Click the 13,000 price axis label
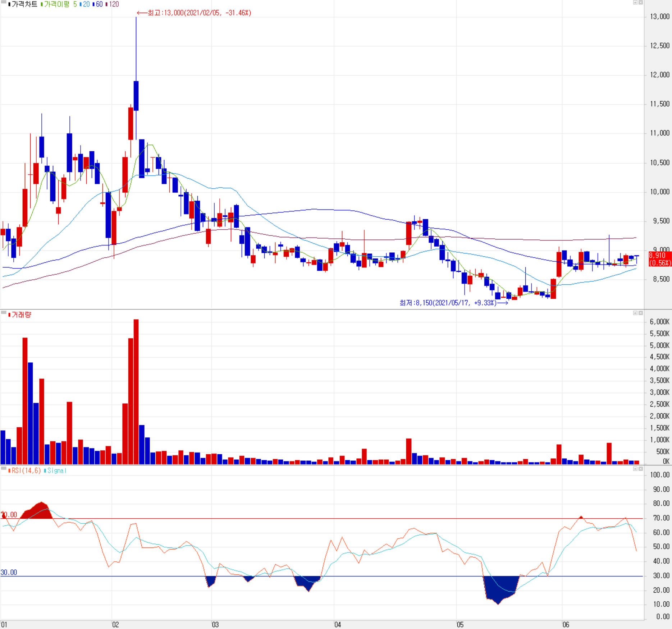 660,17
